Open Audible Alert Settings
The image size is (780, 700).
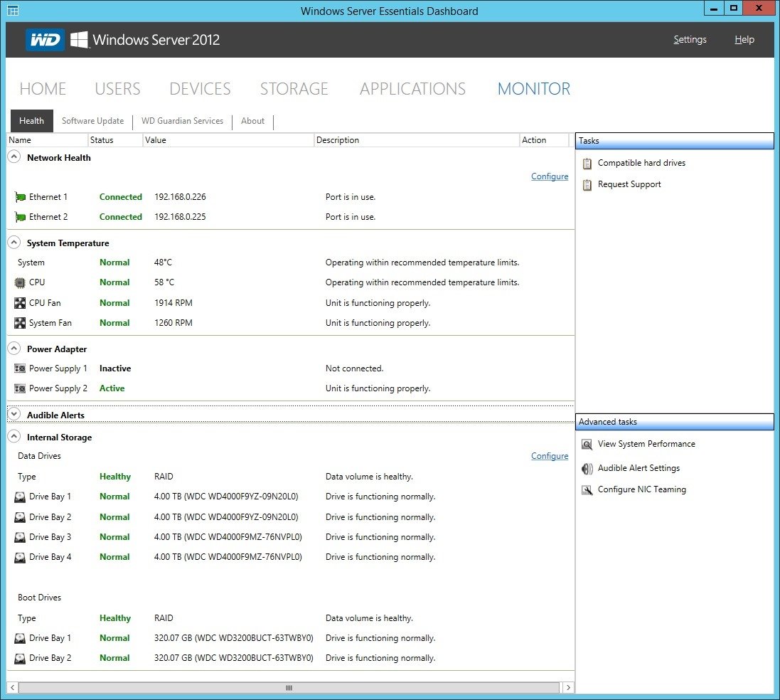tap(639, 468)
